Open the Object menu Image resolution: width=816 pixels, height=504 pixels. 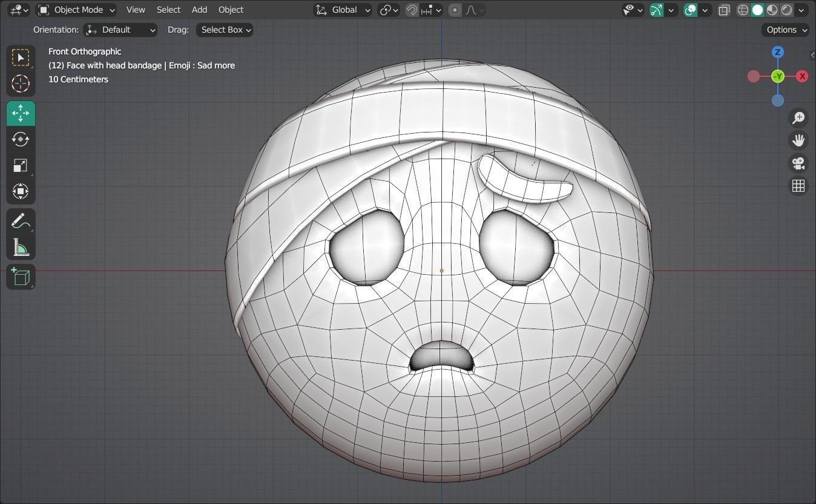pos(231,10)
